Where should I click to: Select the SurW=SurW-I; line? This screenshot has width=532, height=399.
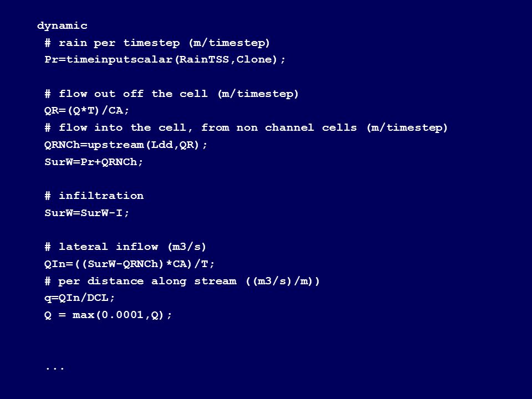pos(87,213)
